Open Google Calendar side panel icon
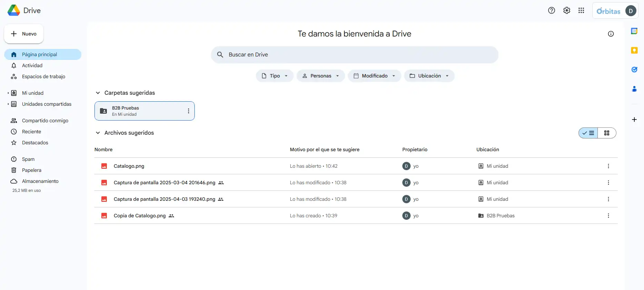The width and height of the screenshot is (644, 290). click(x=634, y=31)
